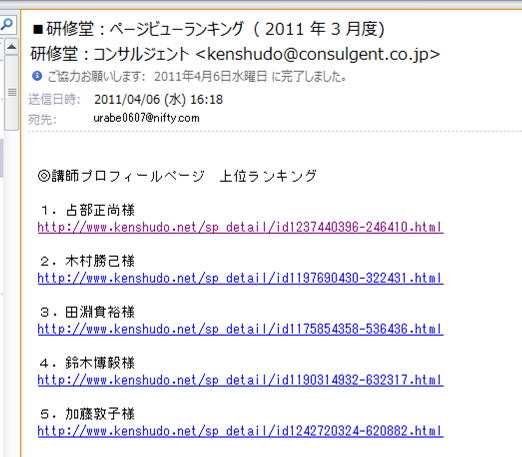This screenshot has height=457, width=522.
Task: Click the blue info icon in notice bar
Action: point(37,76)
